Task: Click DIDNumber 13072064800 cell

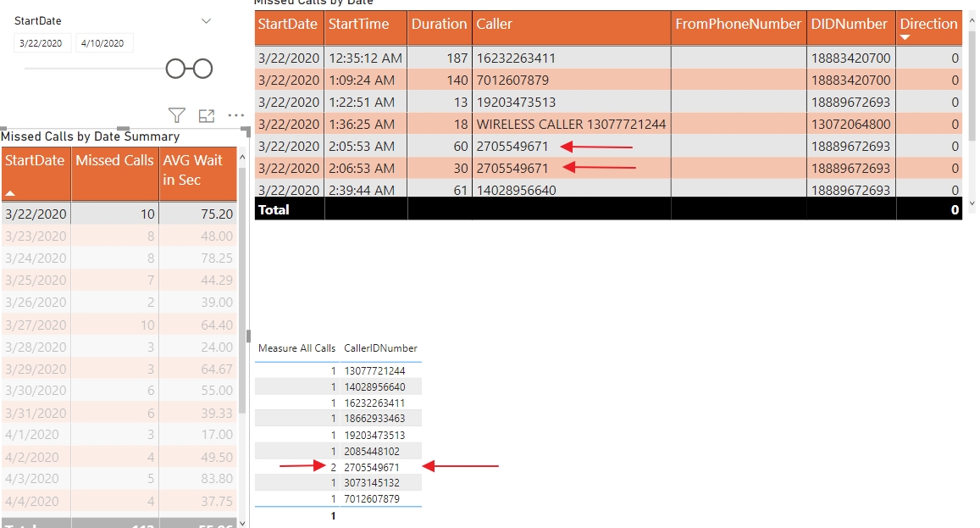Action: point(850,124)
